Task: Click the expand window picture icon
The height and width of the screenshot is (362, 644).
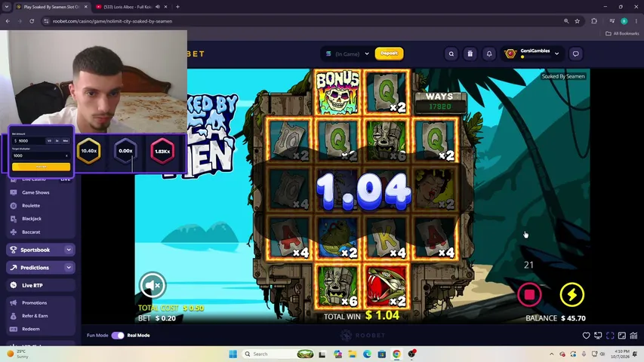Action: (x=622, y=336)
